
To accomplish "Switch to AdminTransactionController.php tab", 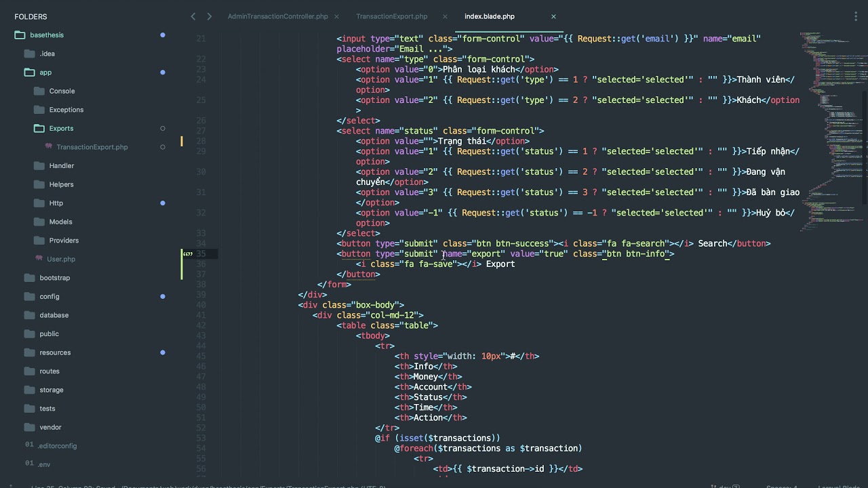I will [x=277, y=16].
